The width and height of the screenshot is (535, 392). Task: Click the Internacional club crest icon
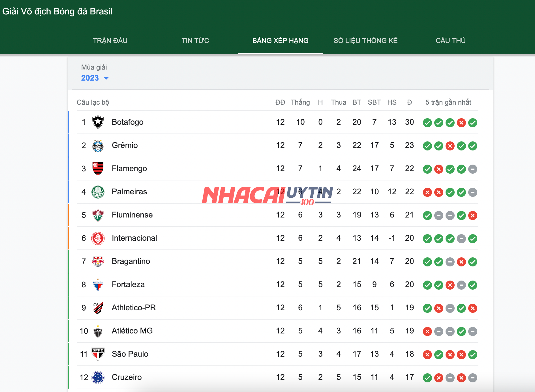pos(98,238)
